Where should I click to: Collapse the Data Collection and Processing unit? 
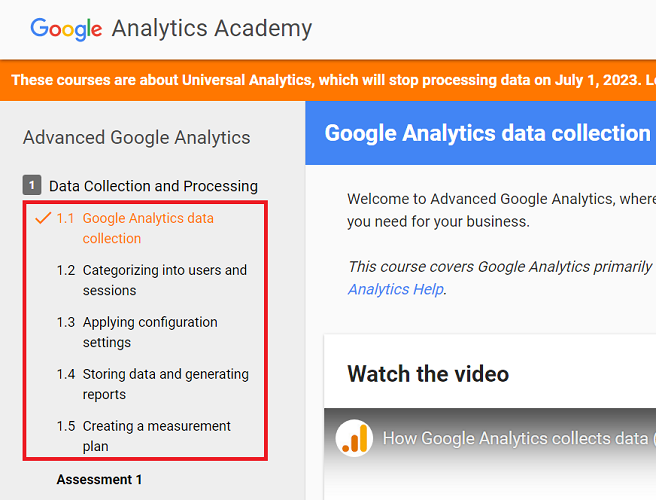coord(153,186)
